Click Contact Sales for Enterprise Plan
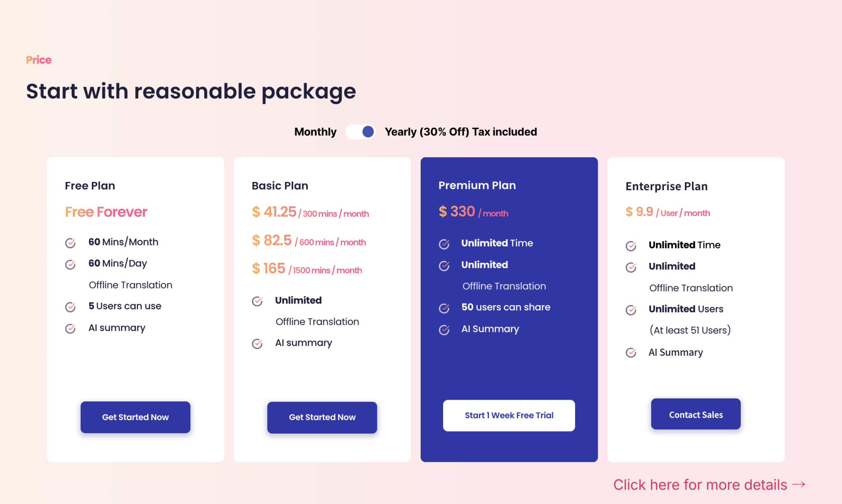 [696, 414]
